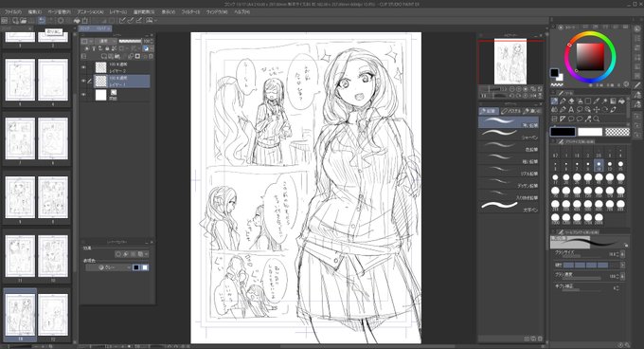
Task: Hide layer レイヤー 1 using its eye icon
Action: click(83, 81)
